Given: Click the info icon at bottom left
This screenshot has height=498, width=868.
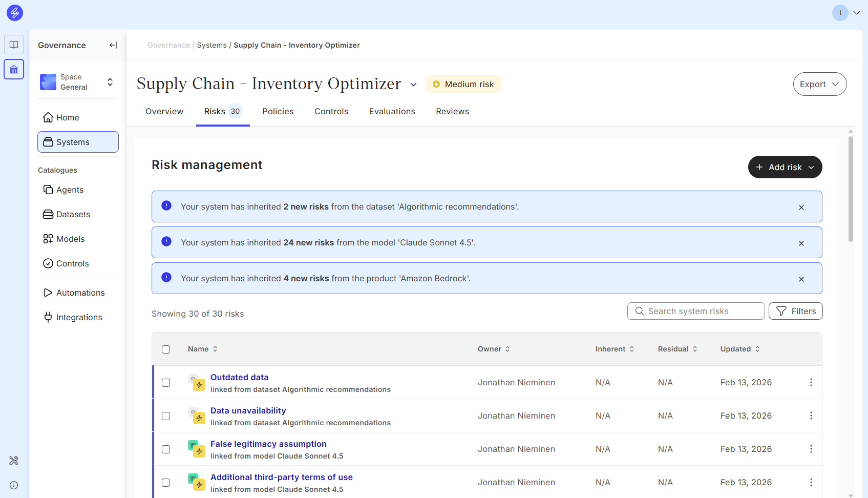Looking at the screenshot, I should 14,485.
